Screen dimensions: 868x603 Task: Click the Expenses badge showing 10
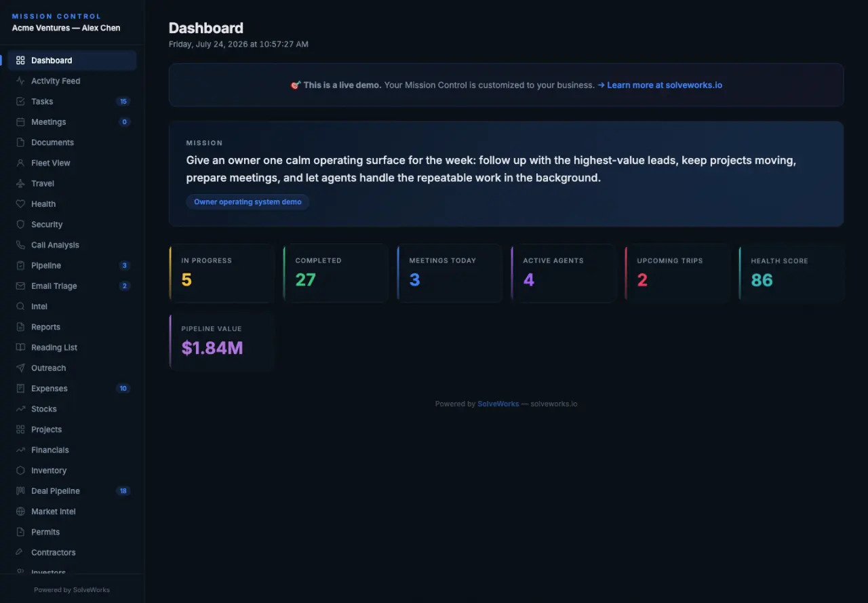(x=123, y=389)
